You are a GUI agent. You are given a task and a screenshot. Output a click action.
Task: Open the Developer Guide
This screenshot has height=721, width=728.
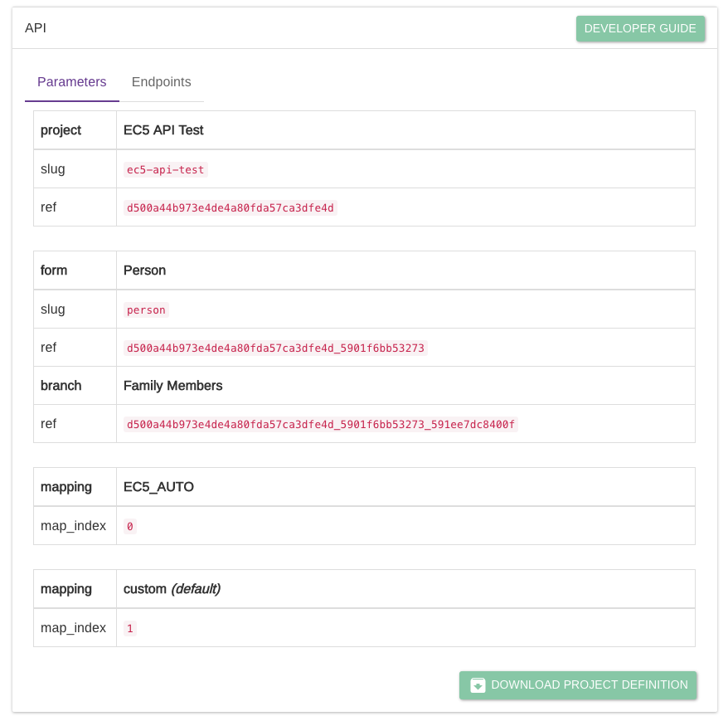[x=640, y=28]
